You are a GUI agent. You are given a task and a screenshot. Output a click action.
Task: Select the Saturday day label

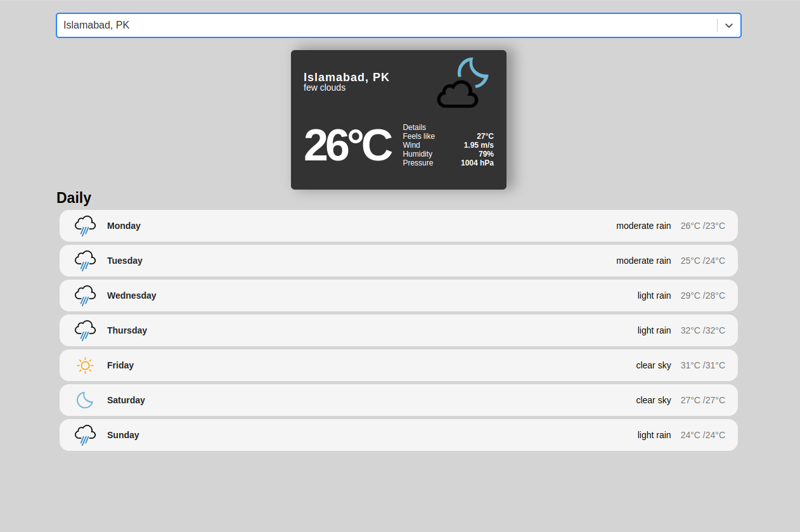pos(126,400)
